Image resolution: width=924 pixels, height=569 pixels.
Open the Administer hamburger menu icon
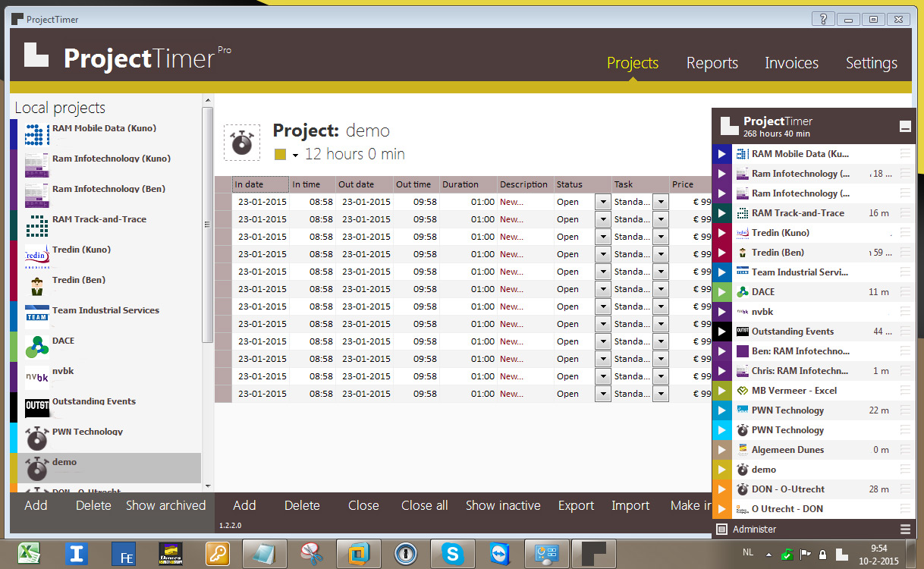tap(905, 529)
